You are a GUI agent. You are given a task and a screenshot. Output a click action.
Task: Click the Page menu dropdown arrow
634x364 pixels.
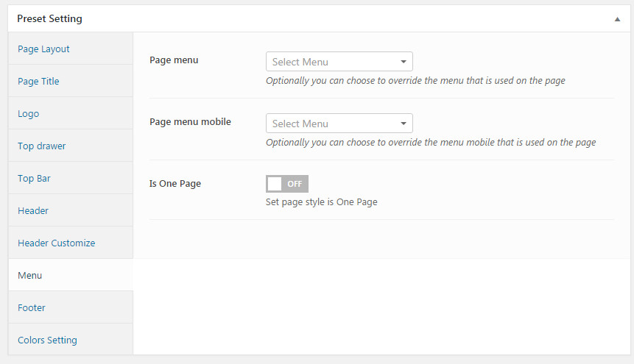(x=403, y=62)
